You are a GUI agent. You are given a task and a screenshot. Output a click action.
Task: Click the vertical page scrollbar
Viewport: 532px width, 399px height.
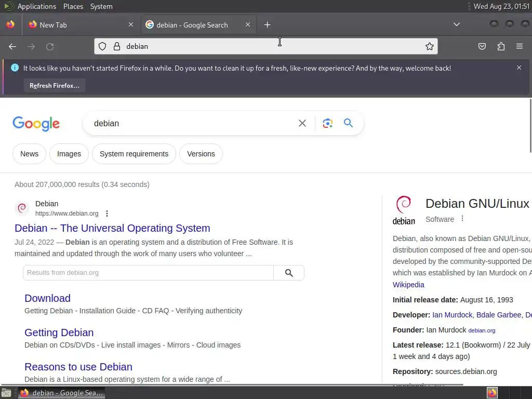[530, 126]
